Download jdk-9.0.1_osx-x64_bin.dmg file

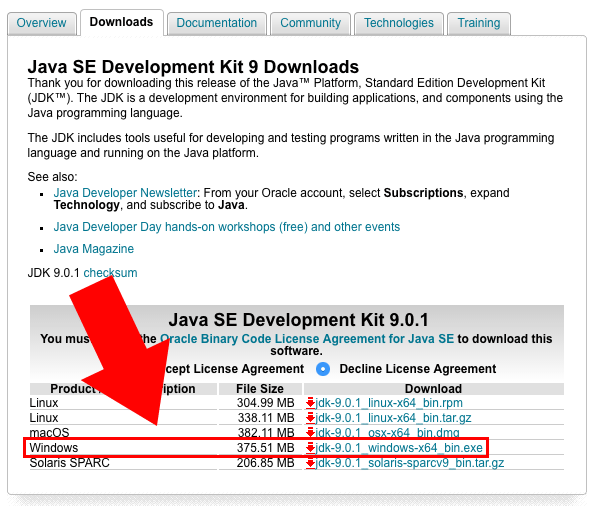(x=387, y=433)
